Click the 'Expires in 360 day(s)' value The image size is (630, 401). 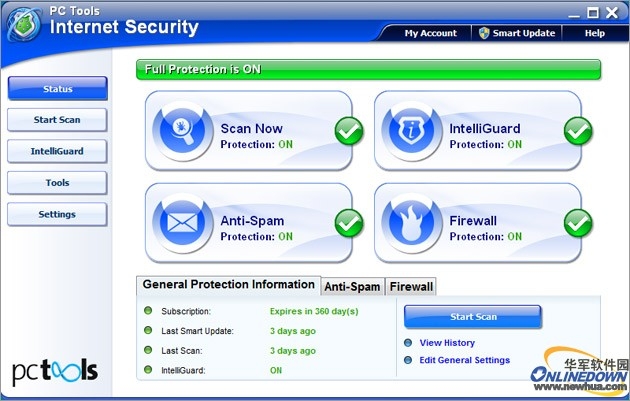pyautogui.click(x=314, y=311)
